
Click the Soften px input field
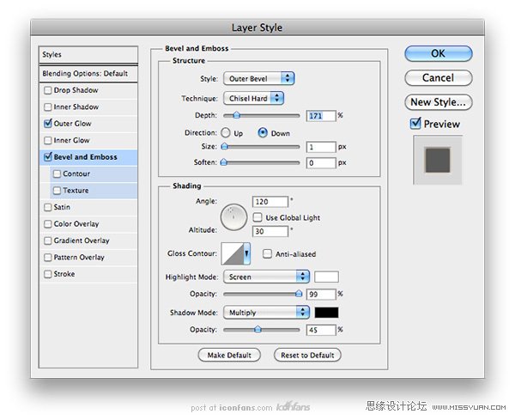321,162
